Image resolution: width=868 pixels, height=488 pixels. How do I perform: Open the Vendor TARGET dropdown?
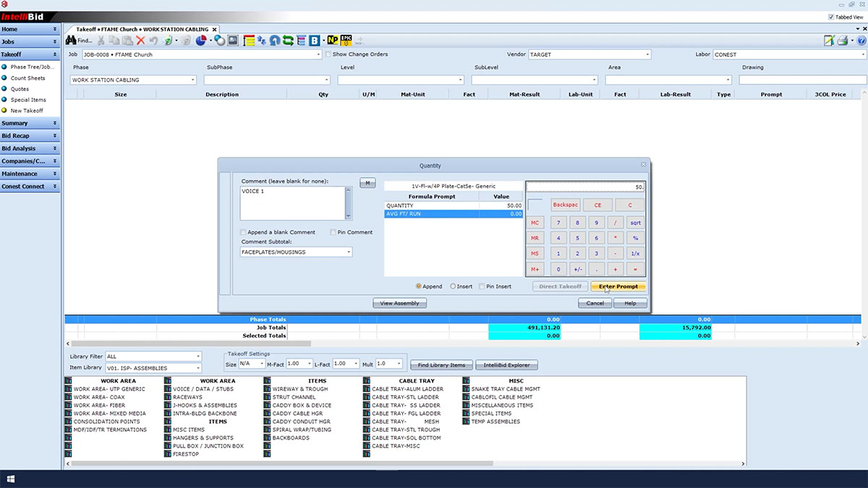[x=647, y=54]
